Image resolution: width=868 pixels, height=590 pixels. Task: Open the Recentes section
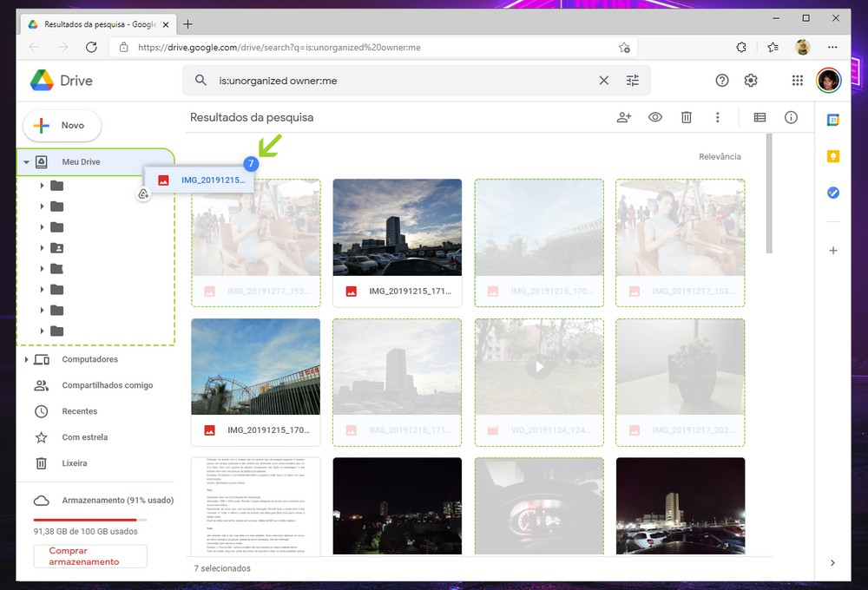79,411
